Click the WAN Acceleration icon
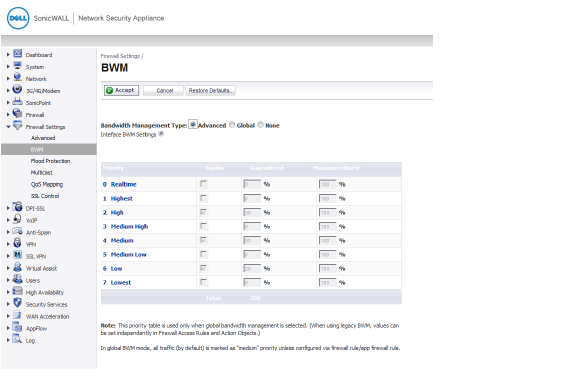The height and width of the screenshot is (388, 576). pos(17,315)
